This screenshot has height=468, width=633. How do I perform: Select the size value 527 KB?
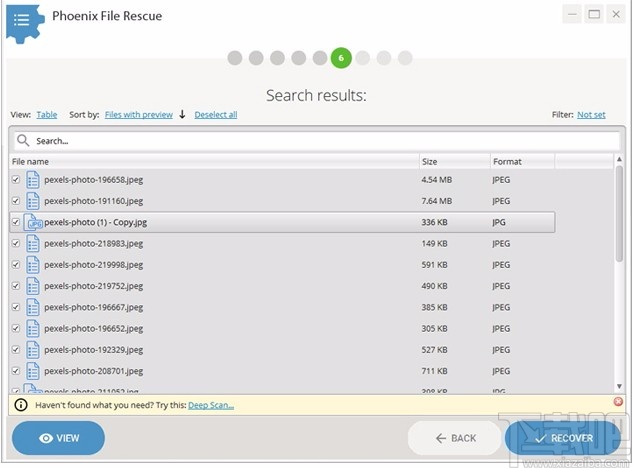coord(434,350)
